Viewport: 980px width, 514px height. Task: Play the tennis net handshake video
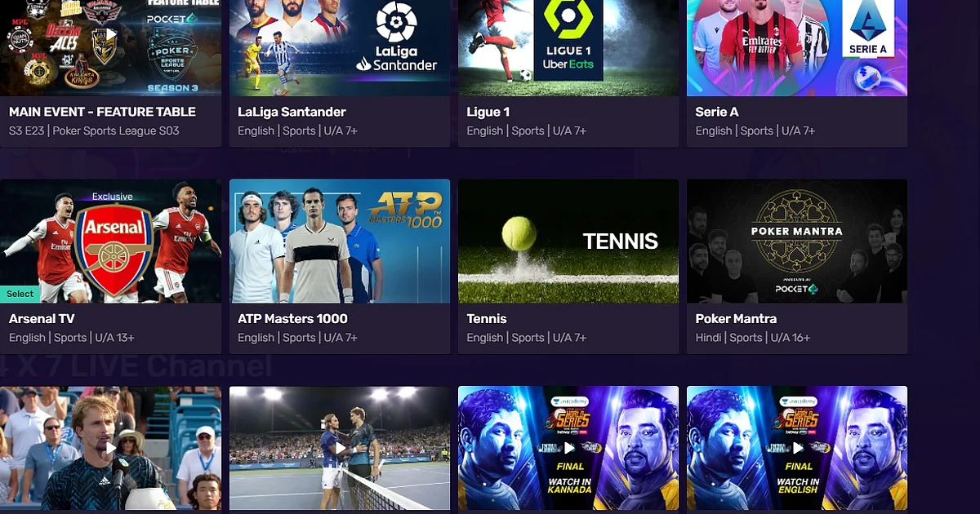[340, 448]
